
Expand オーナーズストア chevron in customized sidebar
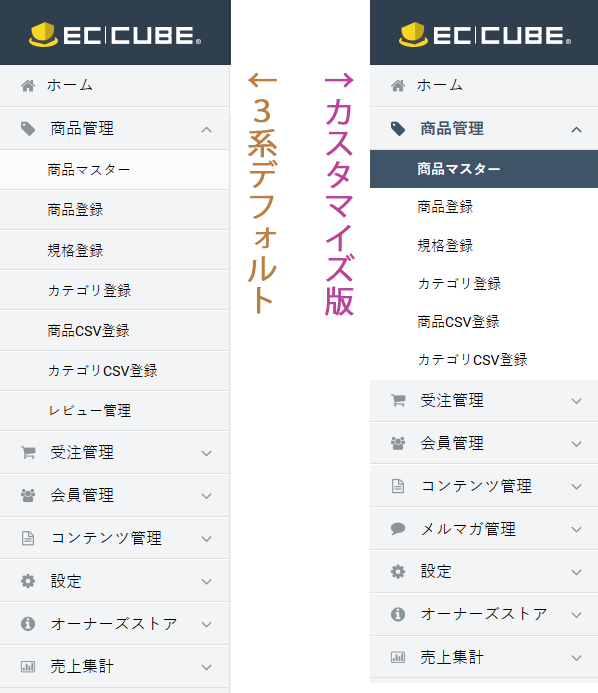pos(576,615)
